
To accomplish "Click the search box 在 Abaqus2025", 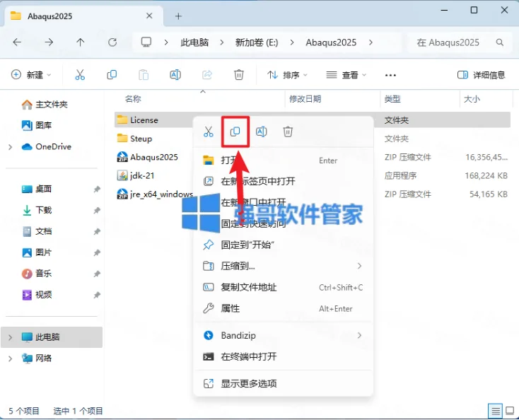I will coord(458,42).
